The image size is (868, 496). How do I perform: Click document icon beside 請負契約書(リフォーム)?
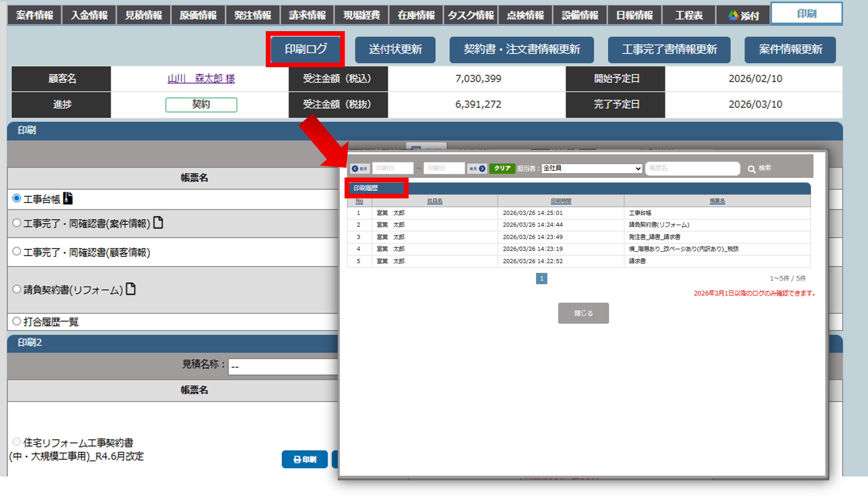tap(131, 289)
